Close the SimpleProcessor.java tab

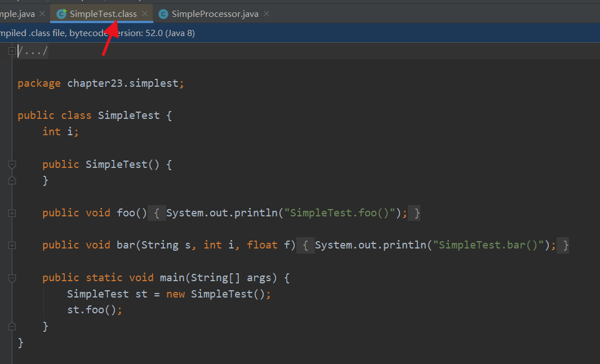point(266,14)
